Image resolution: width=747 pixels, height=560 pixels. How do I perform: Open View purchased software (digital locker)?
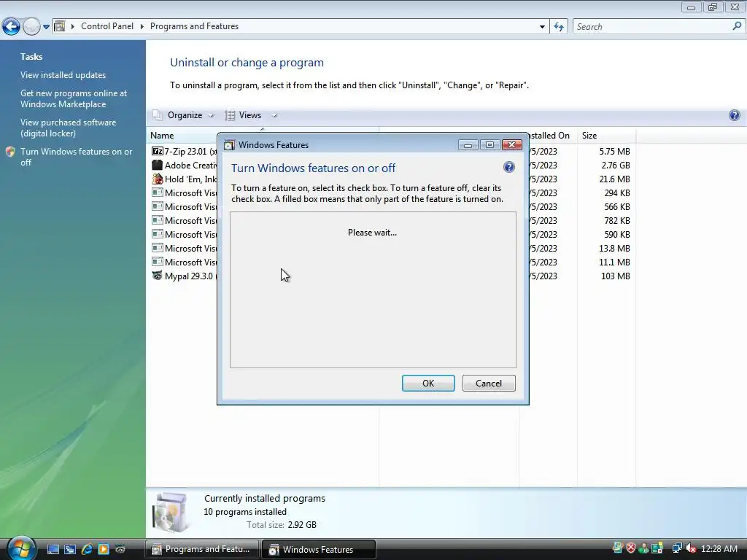(68, 128)
